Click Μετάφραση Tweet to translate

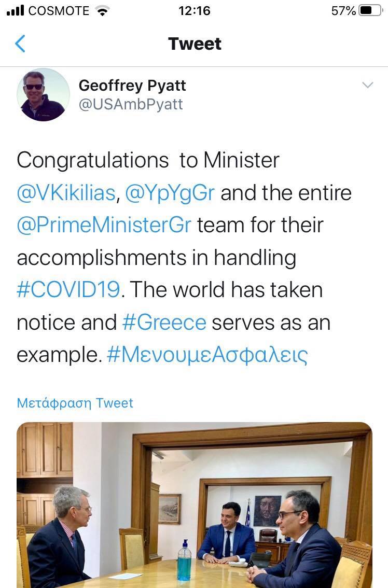pos(75,403)
